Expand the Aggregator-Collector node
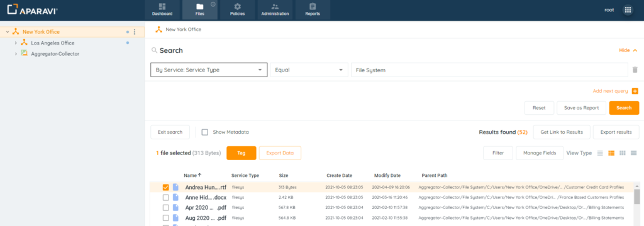644x226 pixels. point(16,54)
